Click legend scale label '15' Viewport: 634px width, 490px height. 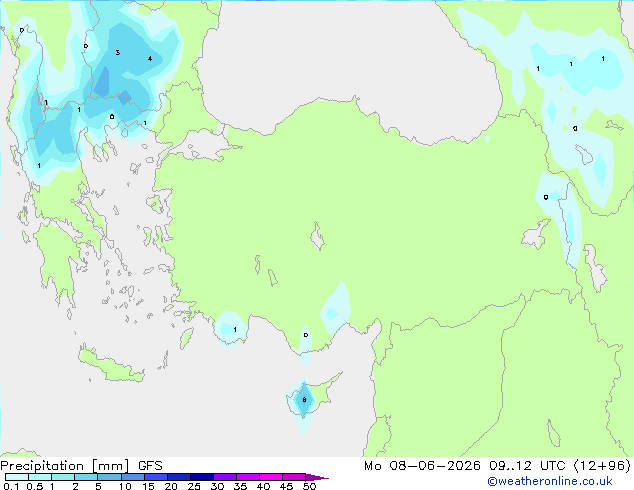coord(148,486)
